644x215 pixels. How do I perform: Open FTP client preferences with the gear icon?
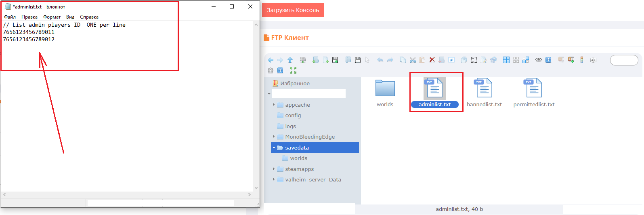(271, 70)
